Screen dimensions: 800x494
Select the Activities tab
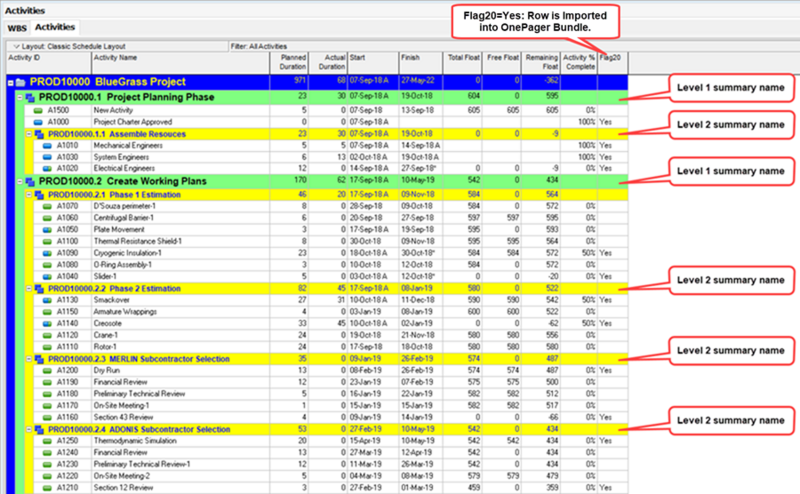tap(55, 27)
